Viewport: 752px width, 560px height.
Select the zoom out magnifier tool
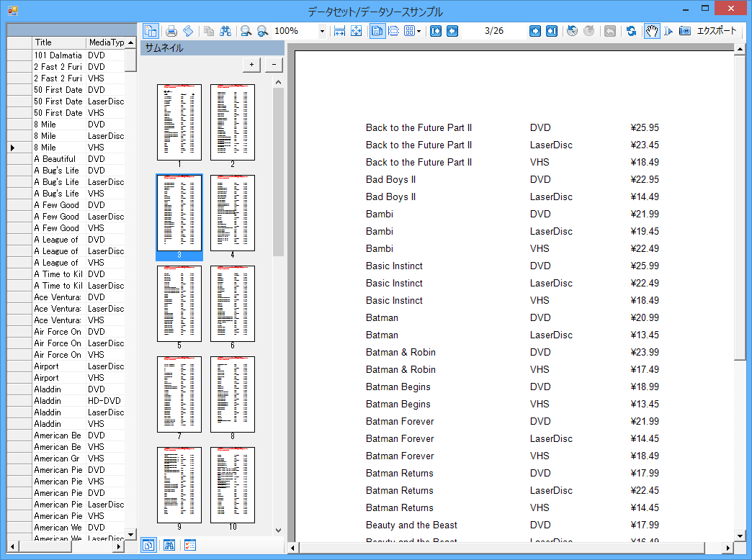click(x=245, y=31)
